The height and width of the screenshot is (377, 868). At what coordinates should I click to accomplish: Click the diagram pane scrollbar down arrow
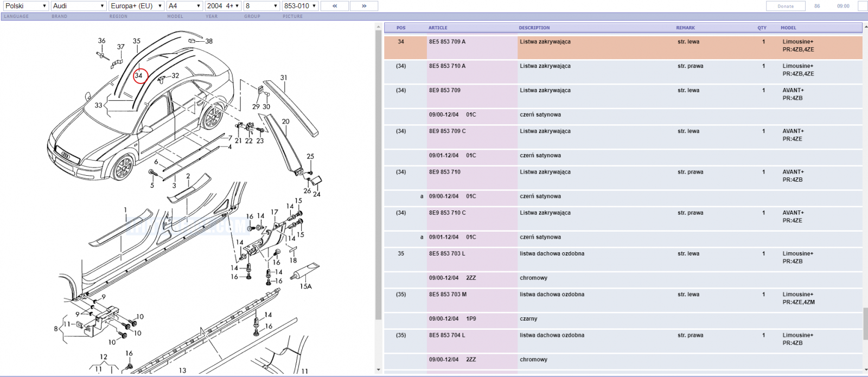[x=378, y=370]
